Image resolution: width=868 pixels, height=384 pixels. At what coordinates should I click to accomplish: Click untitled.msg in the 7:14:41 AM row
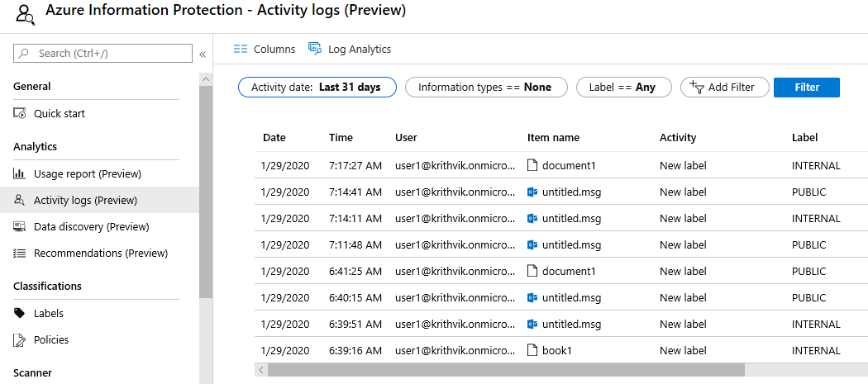point(571,192)
